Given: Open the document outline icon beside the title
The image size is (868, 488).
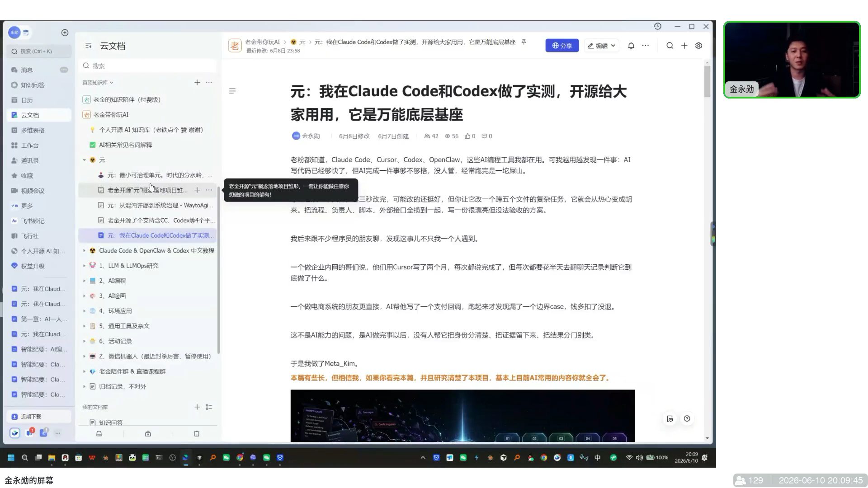Looking at the screenshot, I should point(232,91).
